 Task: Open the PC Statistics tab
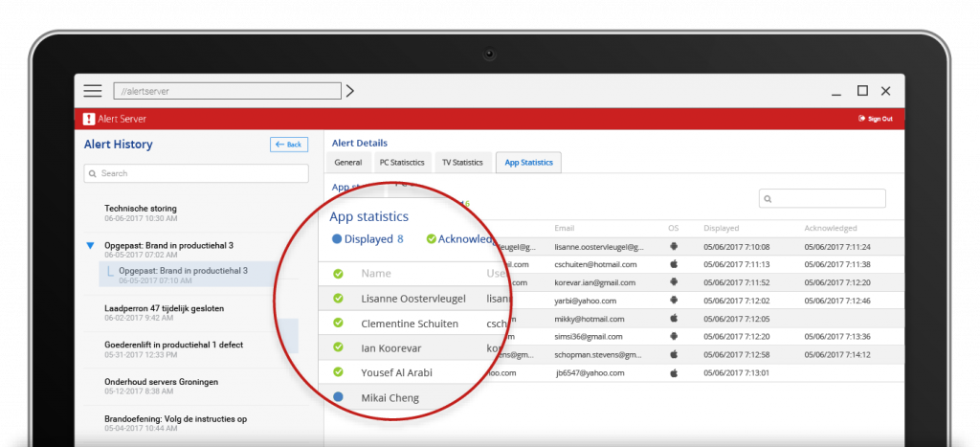click(402, 163)
